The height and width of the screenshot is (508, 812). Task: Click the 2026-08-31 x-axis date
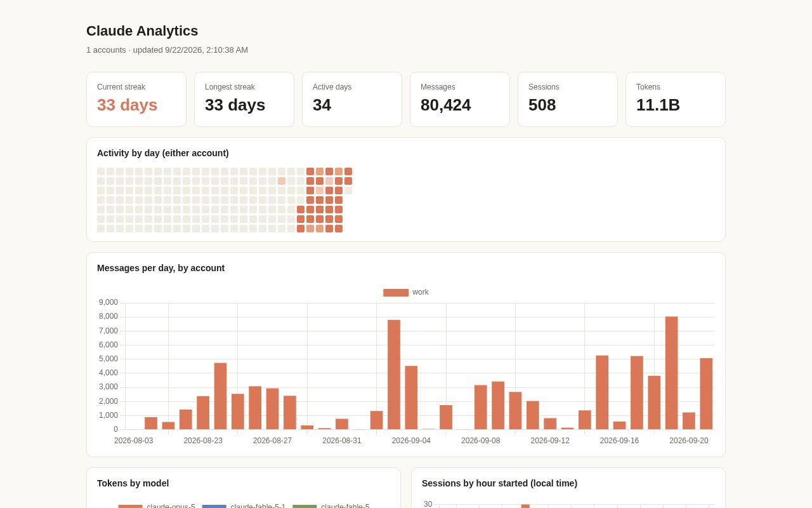342,441
